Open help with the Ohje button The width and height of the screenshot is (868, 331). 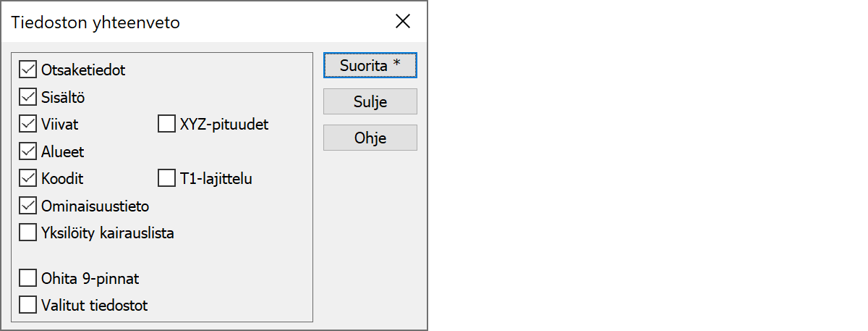[370, 138]
